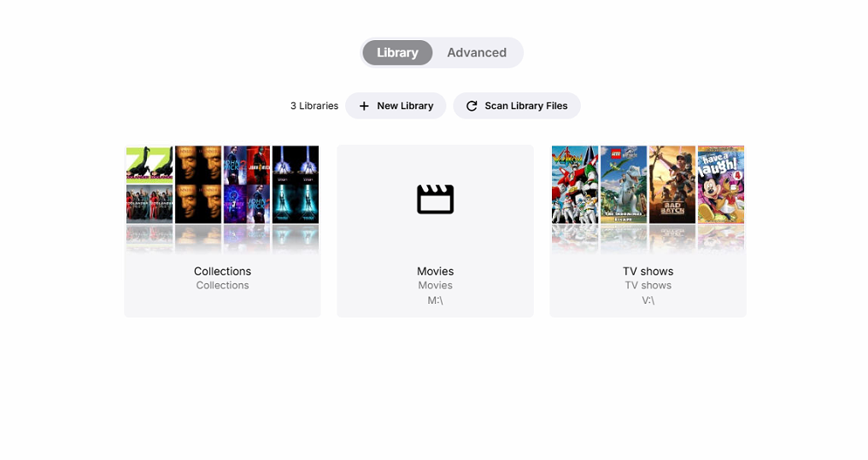Screen dimensions: 868x460
Task: Select the Library tab
Action: point(397,53)
